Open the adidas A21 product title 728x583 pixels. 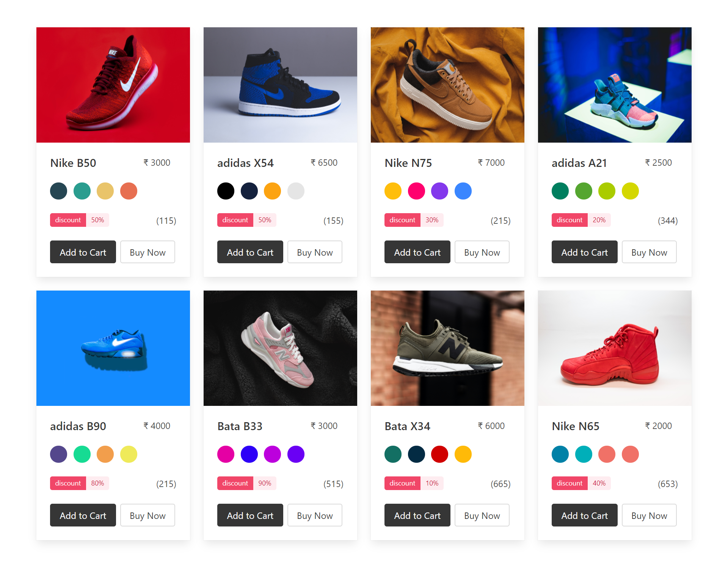click(579, 163)
